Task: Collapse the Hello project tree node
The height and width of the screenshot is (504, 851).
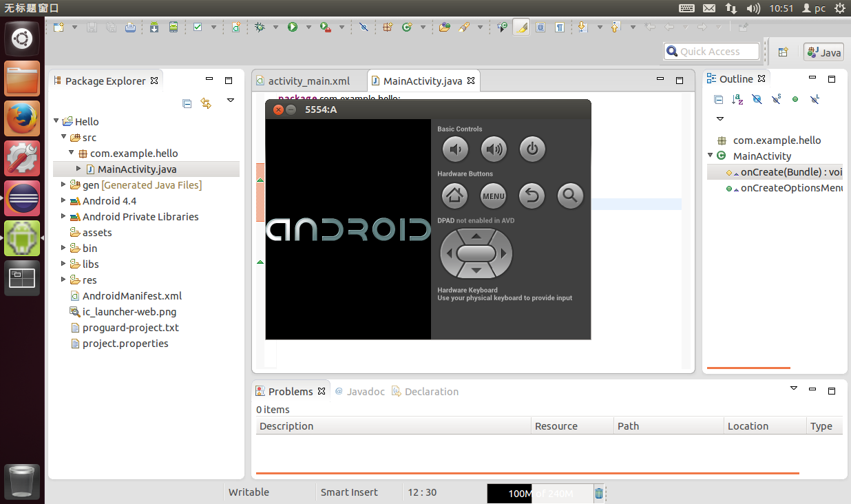Action: 56,121
